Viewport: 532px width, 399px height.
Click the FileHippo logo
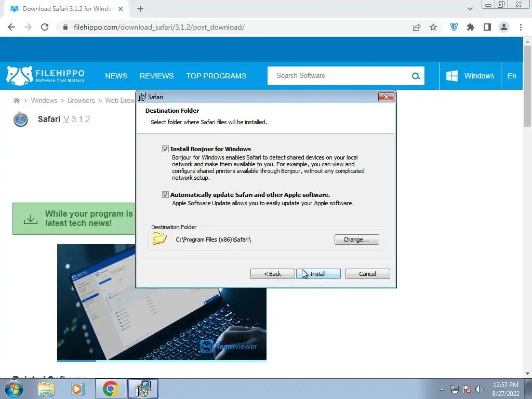(46, 76)
